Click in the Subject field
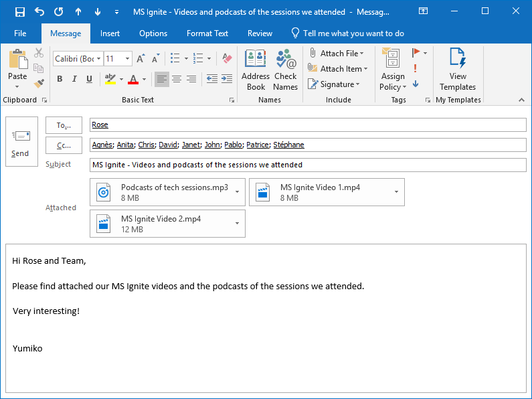 (x=308, y=165)
